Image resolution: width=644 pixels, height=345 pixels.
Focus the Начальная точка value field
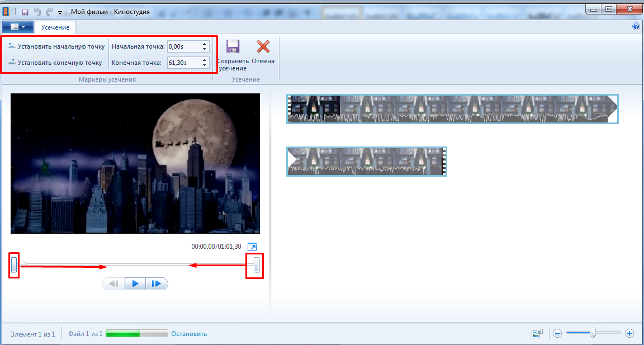184,46
